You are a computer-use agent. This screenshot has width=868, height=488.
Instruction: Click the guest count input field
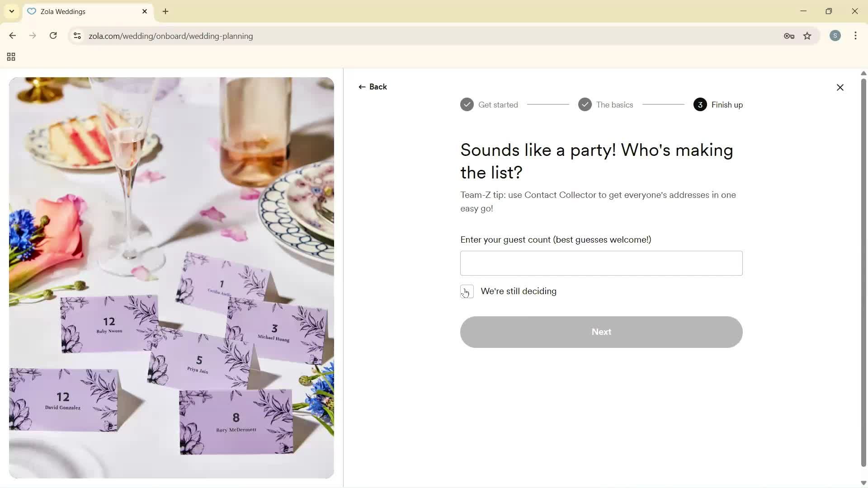[601, 263]
